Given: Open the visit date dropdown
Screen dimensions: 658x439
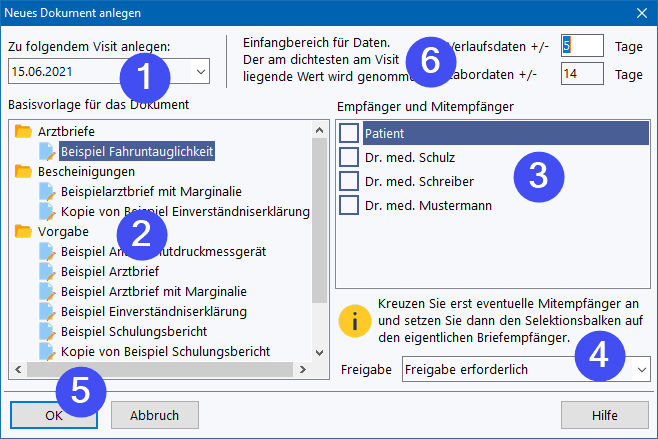Looking at the screenshot, I should pyautogui.click(x=200, y=72).
